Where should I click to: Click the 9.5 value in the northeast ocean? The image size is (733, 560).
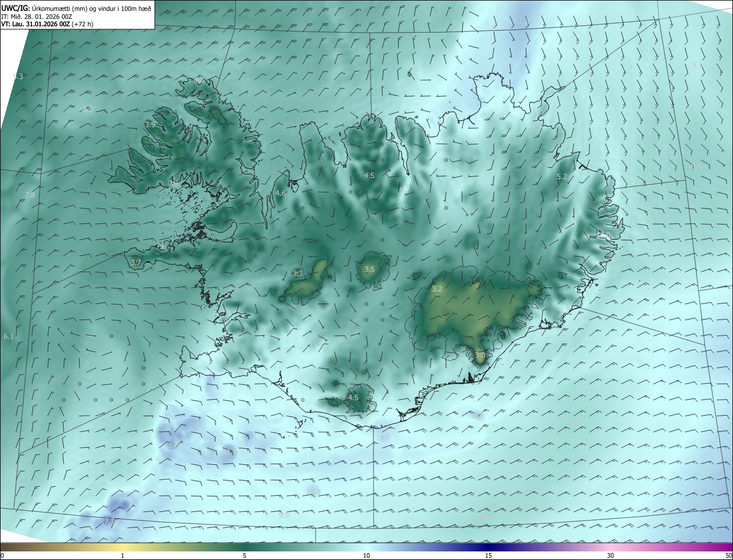(x=697, y=65)
